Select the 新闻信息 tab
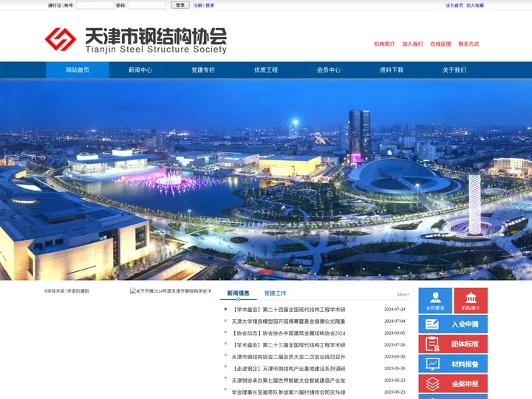The height and width of the screenshot is (399, 532). pyautogui.click(x=238, y=293)
